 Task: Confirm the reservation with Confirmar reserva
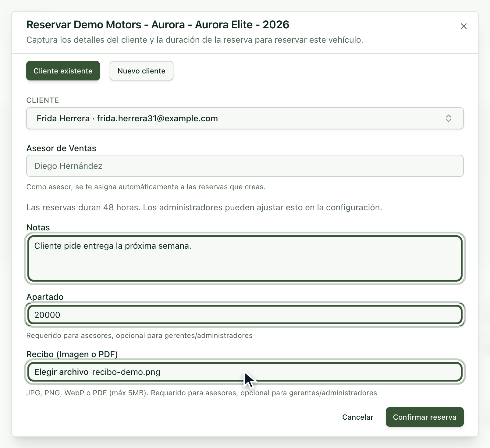click(424, 417)
